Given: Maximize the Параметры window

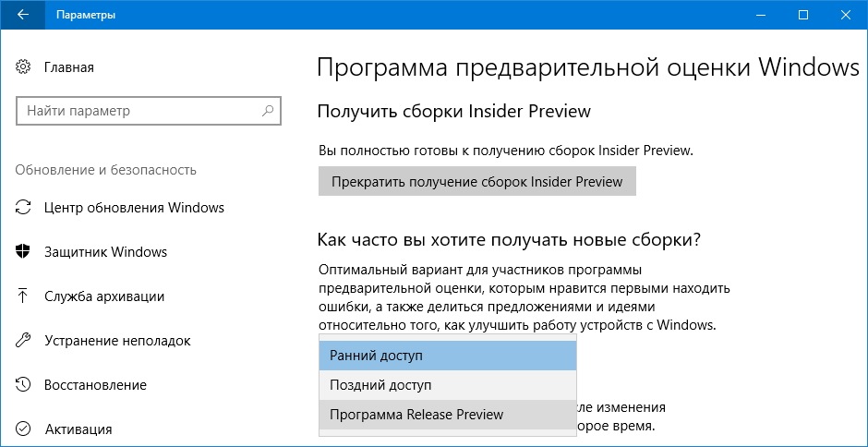Looking at the screenshot, I should click(803, 15).
